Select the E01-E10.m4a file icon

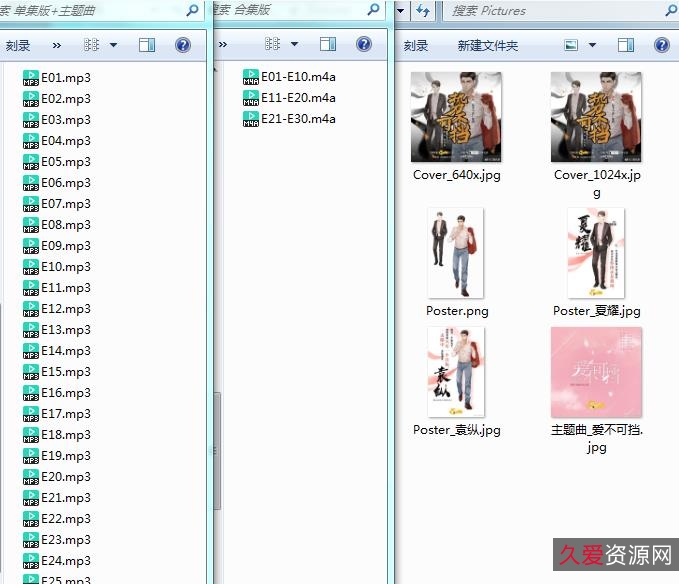(250, 77)
